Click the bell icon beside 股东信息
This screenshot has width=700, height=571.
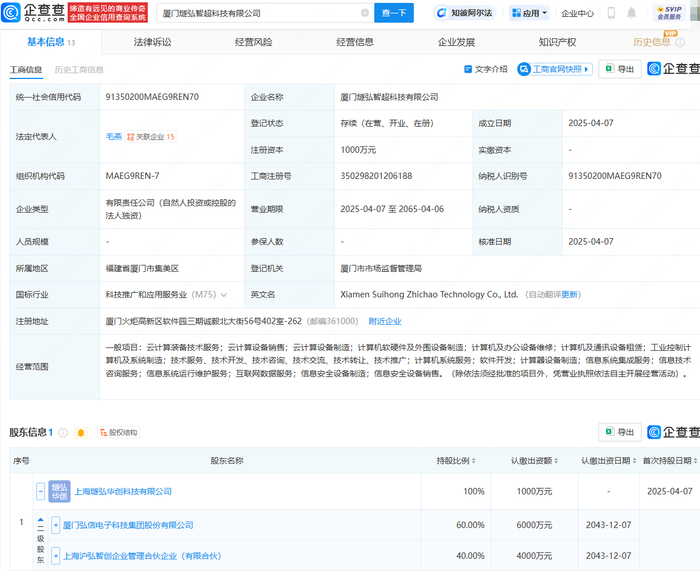point(80,432)
